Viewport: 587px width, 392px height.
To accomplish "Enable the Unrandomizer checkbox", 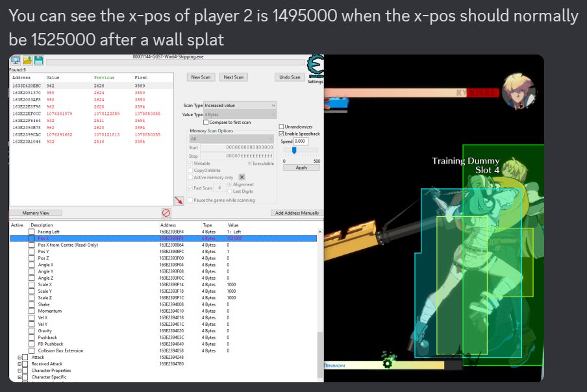I will pos(281,127).
